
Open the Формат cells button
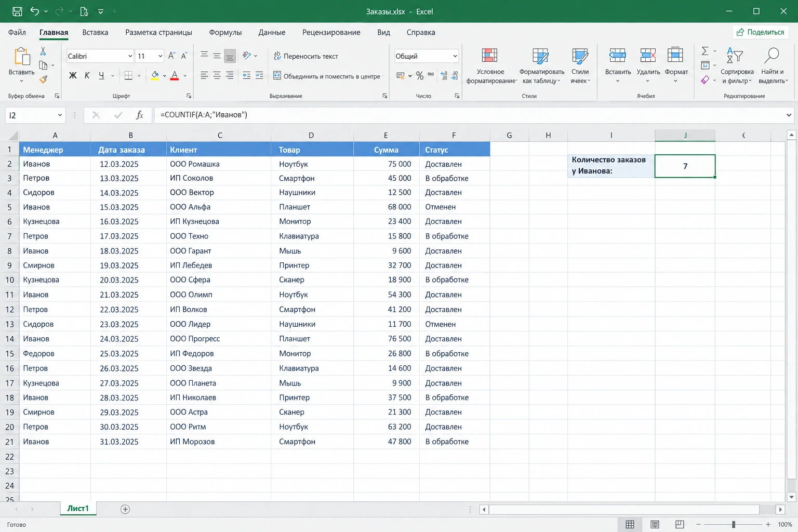tap(676, 65)
